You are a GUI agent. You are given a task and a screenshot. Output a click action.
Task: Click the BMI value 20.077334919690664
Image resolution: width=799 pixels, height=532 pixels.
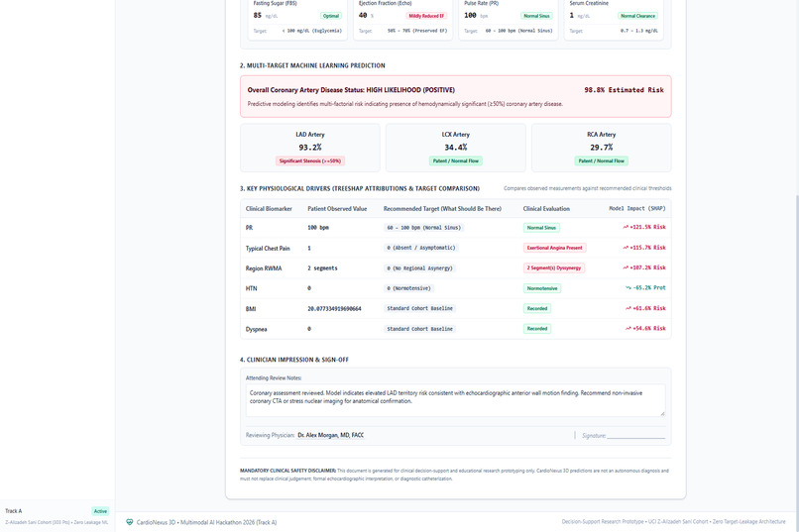[334, 309]
